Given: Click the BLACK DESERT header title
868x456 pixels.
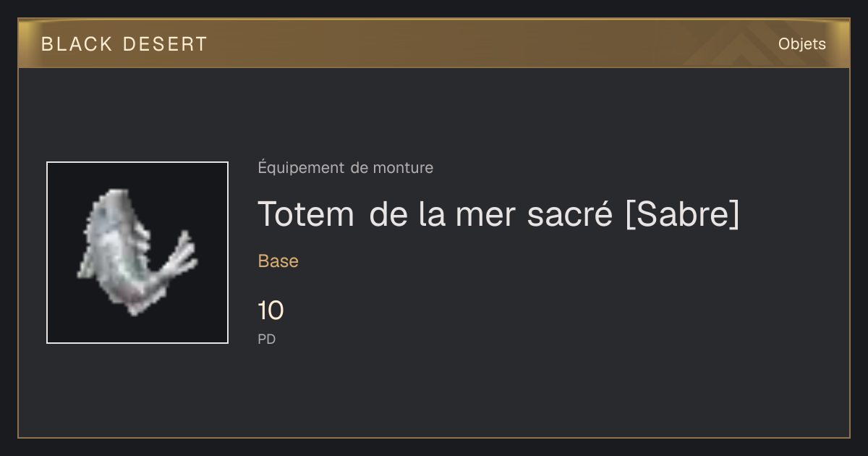Looking at the screenshot, I should tap(124, 44).
